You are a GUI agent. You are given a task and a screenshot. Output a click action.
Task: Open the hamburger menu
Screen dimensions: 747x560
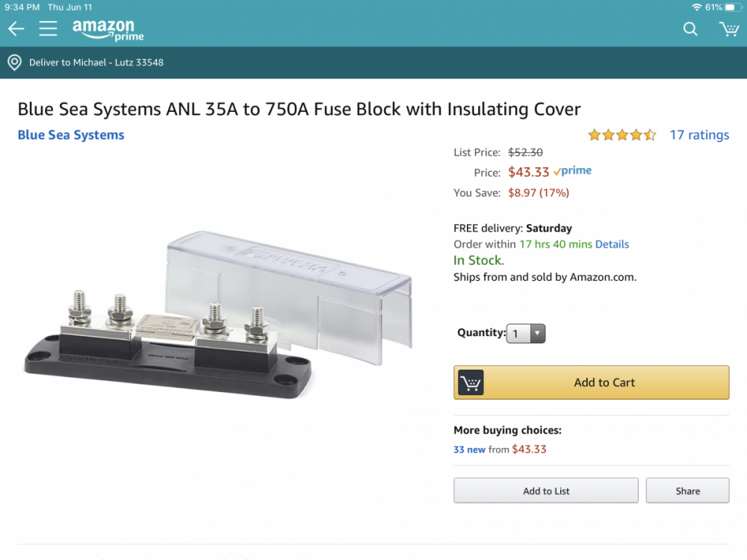coord(48,29)
